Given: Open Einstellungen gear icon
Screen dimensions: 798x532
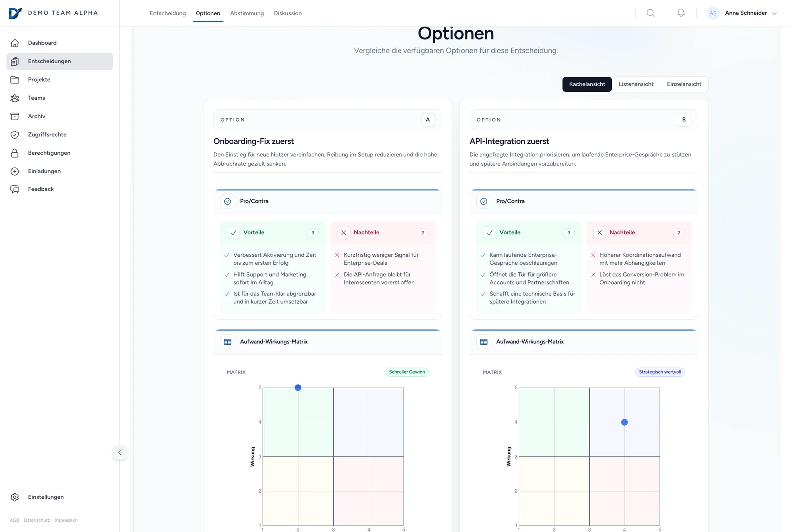Looking at the screenshot, I should coord(15,497).
